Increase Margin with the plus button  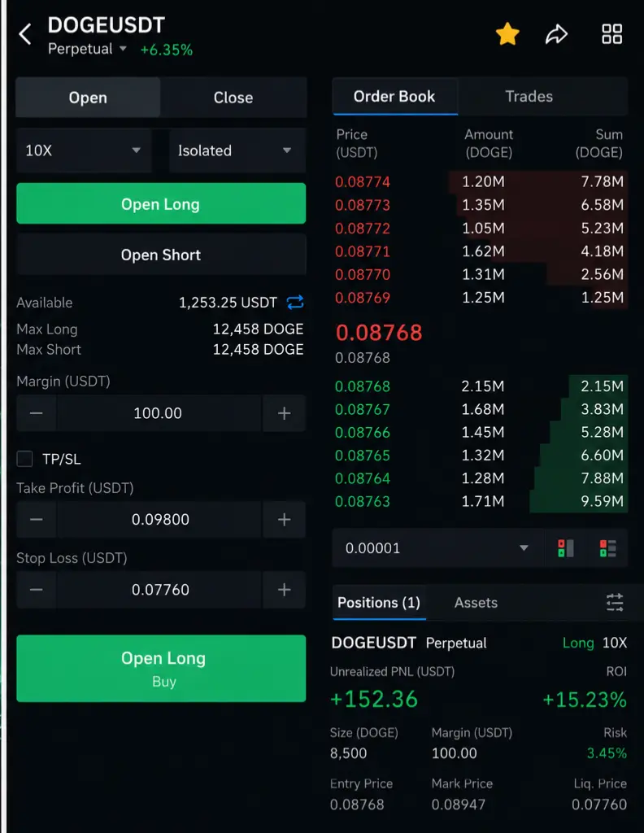284,412
